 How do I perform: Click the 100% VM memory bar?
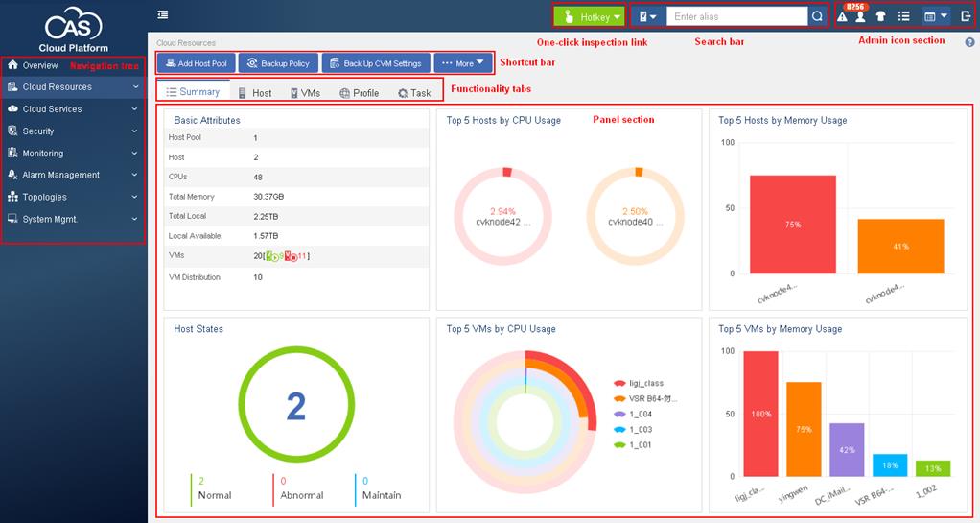point(760,414)
